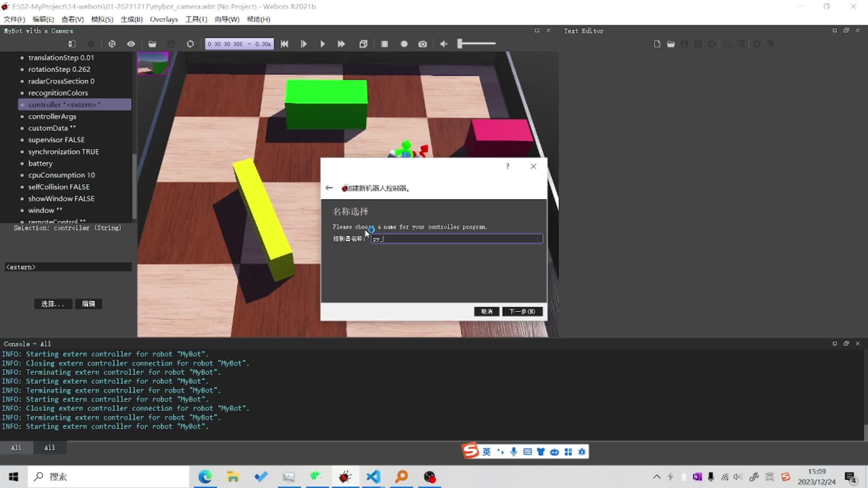Click the record animation circle icon
Image resolution: width=868 pixels, height=488 pixels.
[404, 44]
